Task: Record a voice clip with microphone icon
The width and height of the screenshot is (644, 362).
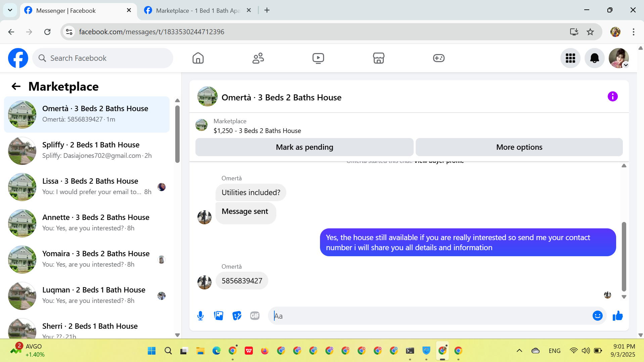Action: (x=200, y=316)
